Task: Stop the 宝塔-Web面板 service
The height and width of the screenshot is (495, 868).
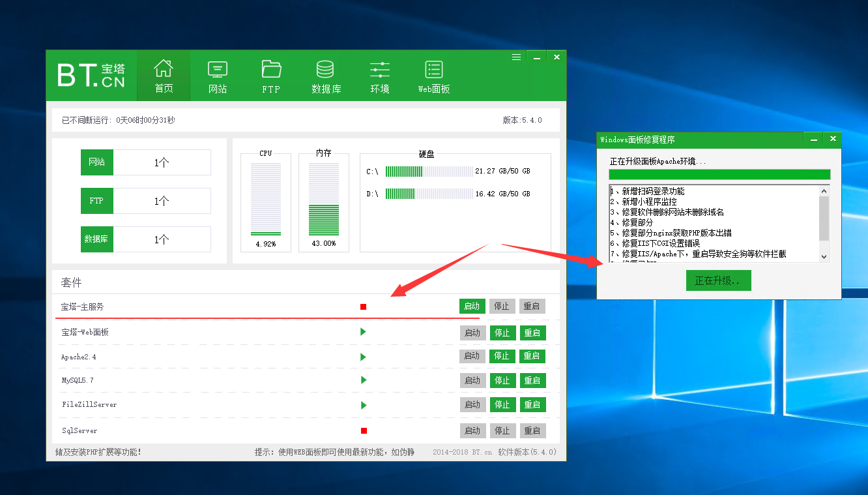Action: click(502, 333)
